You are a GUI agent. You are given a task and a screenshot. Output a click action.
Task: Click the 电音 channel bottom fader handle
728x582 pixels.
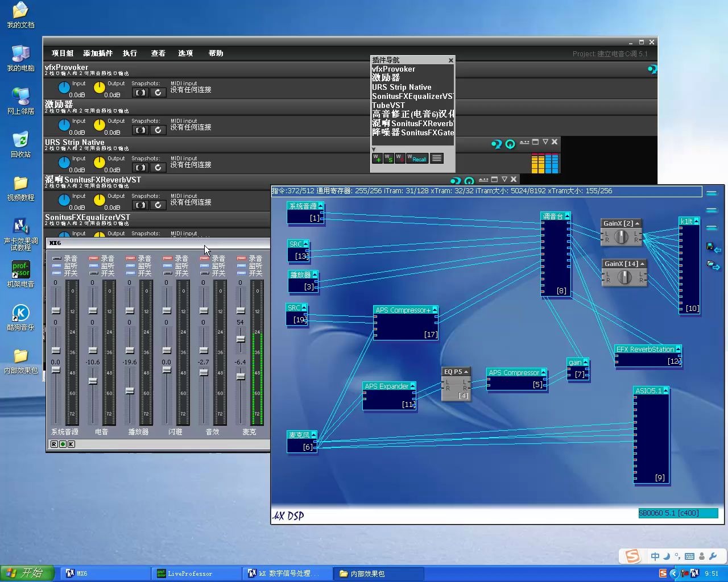coord(93,381)
